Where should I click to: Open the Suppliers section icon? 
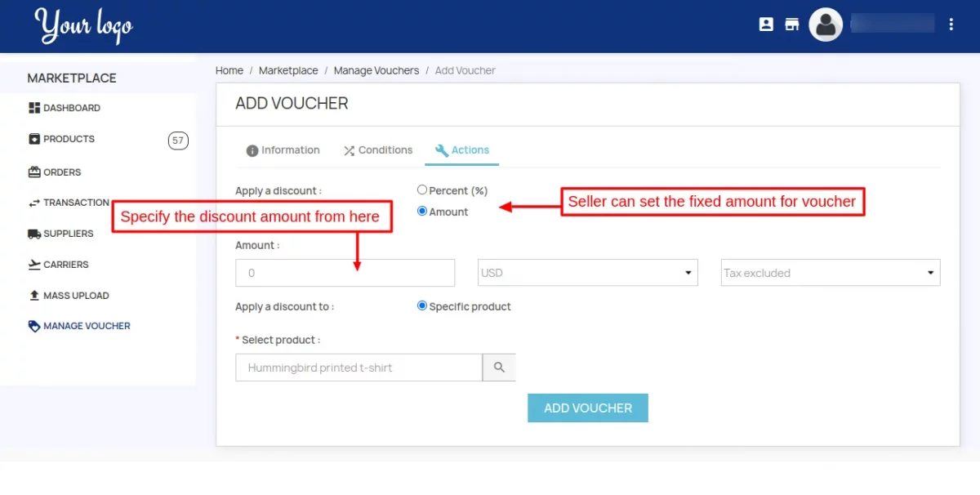[33, 234]
